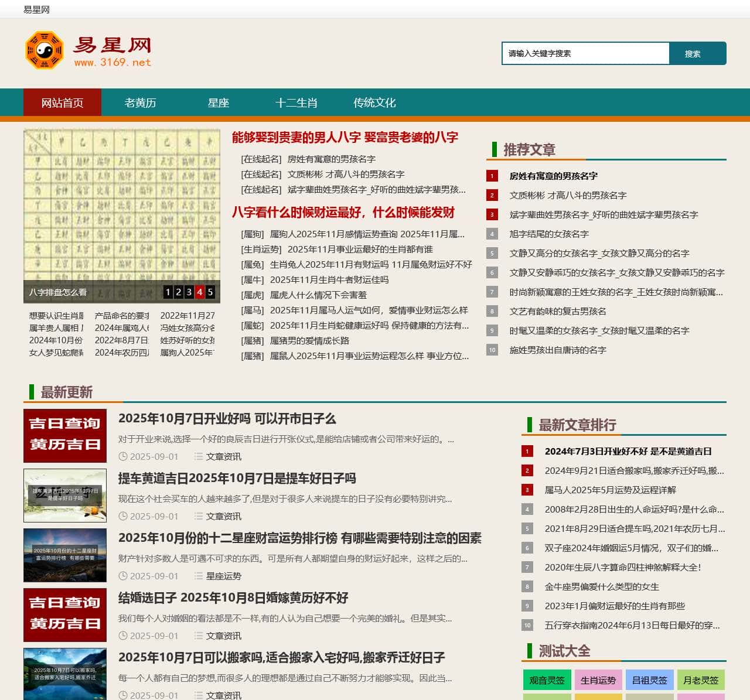Select the 吕祖灵签 blue tag
This screenshot has height=700, width=750.
(x=649, y=680)
